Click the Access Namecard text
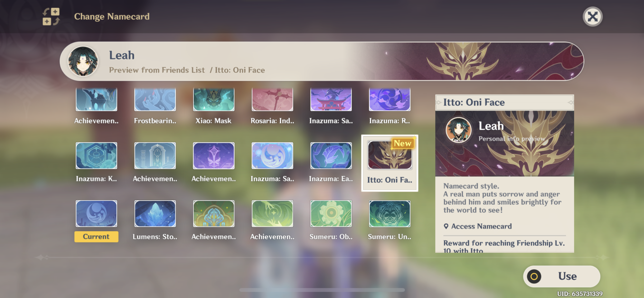Image resolution: width=644 pixels, height=298 pixels. 481,226
